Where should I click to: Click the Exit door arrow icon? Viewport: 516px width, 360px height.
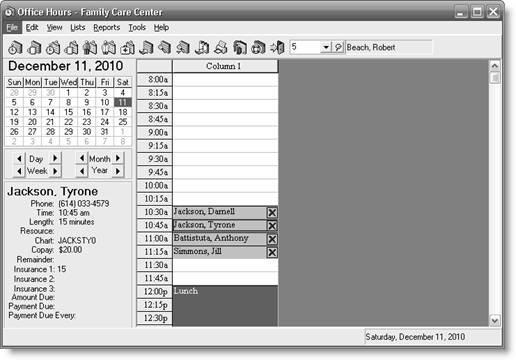coord(277,47)
